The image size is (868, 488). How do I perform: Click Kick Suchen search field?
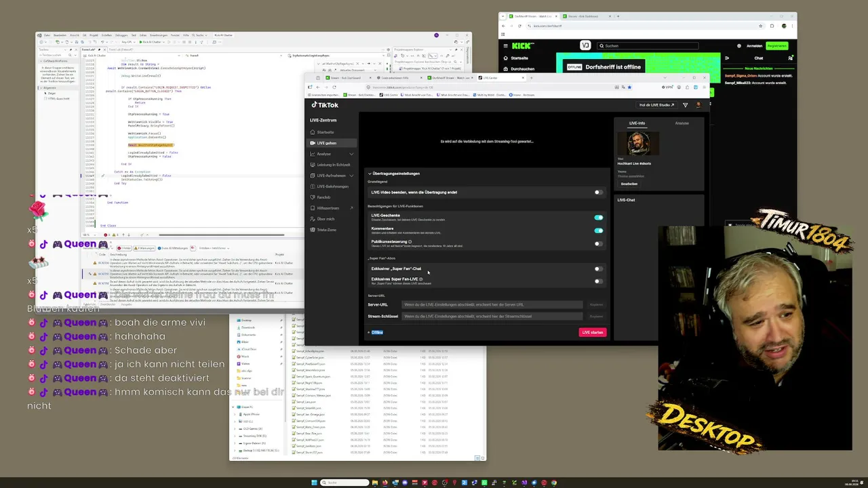[648, 46]
